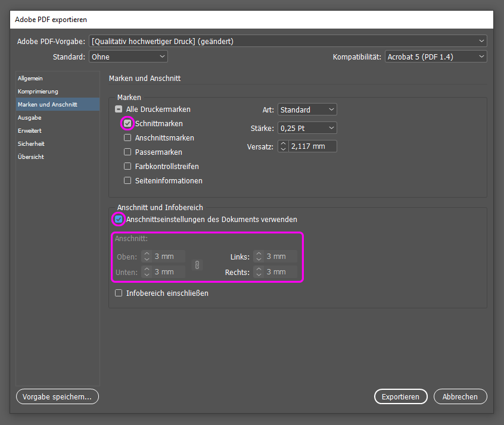The image size is (504, 425).
Task: Switch to the Allgemein section
Action: click(x=30, y=79)
